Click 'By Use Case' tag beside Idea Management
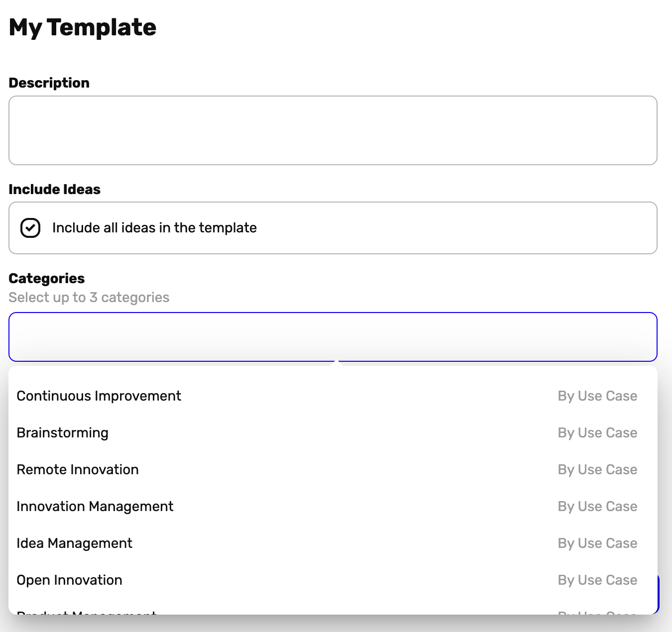Viewport: 672px width, 632px height. point(597,543)
